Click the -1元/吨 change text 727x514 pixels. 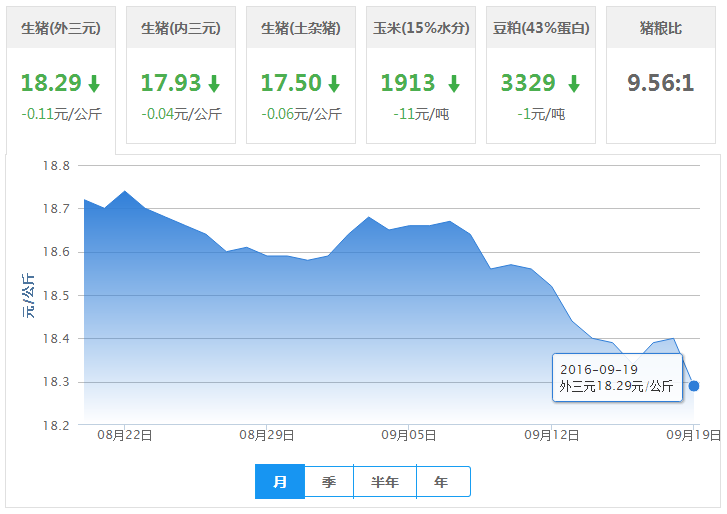[x=542, y=114]
